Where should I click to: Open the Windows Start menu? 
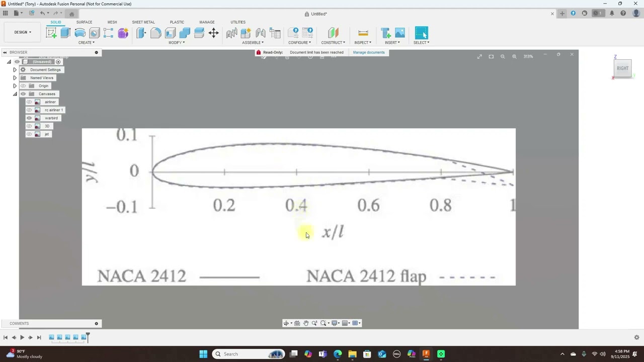[x=203, y=354]
